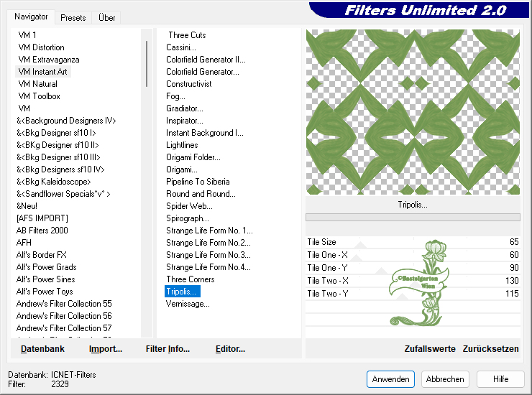Select &<BKg Designer sf10 II> category
532x395 pixels.
pyautogui.click(x=58, y=145)
